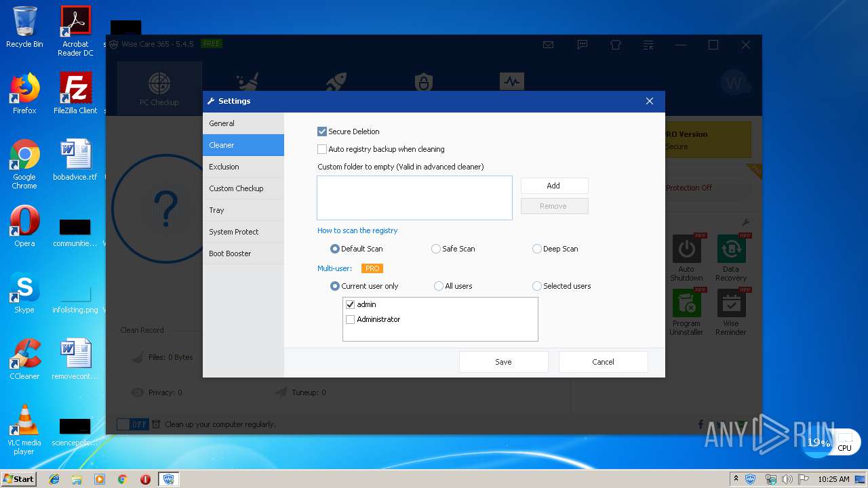Screen dimensions: 868x488
Task: Check the Administrator user checkbox
Action: click(x=351, y=319)
